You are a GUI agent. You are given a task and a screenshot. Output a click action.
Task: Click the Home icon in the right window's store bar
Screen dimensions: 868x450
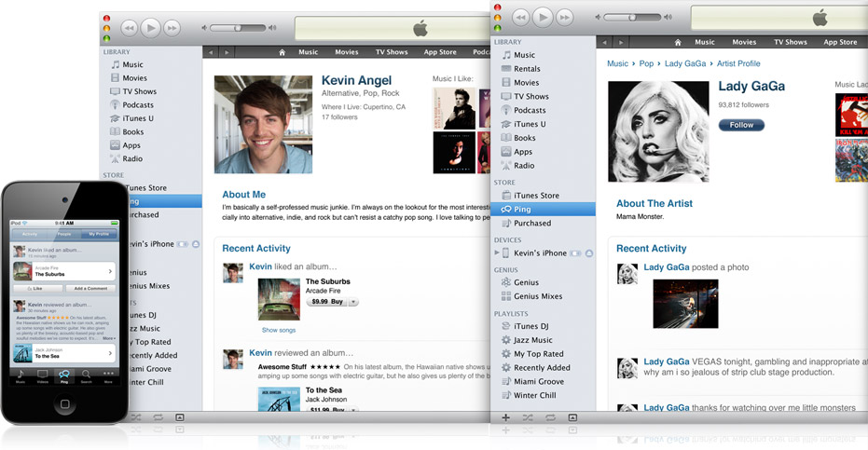click(x=677, y=42)
